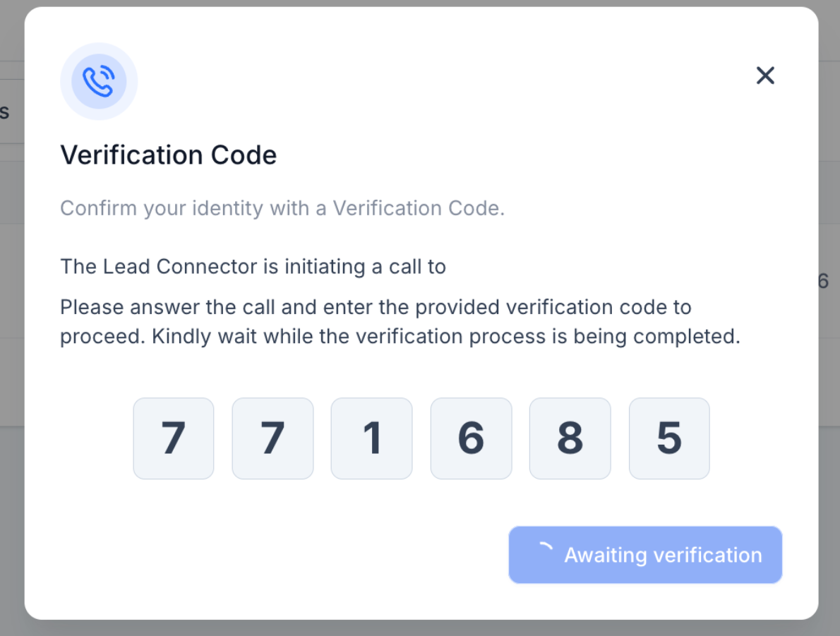Click the dimmed backdrop below the dialog
Viewport: 840px width, 636px height.
pos(420,628)
